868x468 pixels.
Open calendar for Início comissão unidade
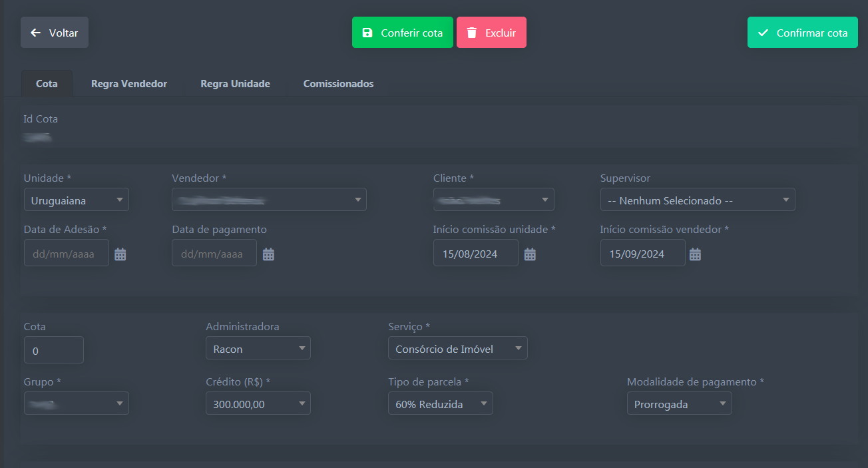530,254
